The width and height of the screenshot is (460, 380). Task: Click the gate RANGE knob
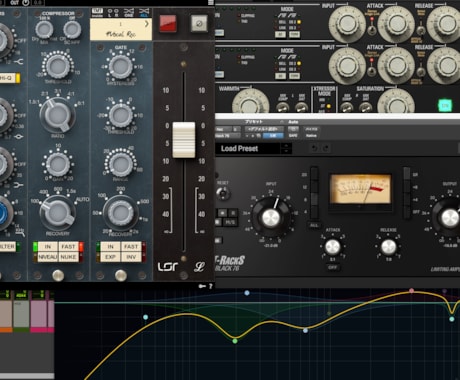point(121,164)
